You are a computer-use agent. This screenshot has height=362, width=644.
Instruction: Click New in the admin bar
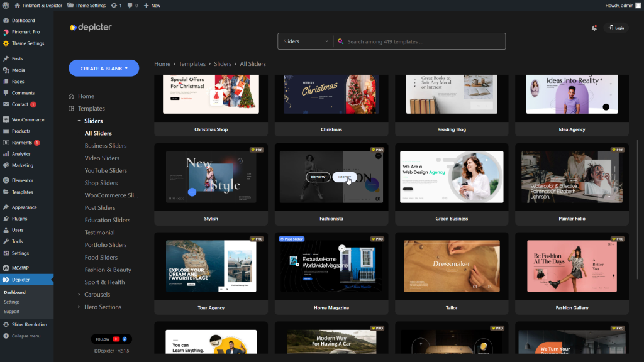pyautogui.click(x=152, y=5)
